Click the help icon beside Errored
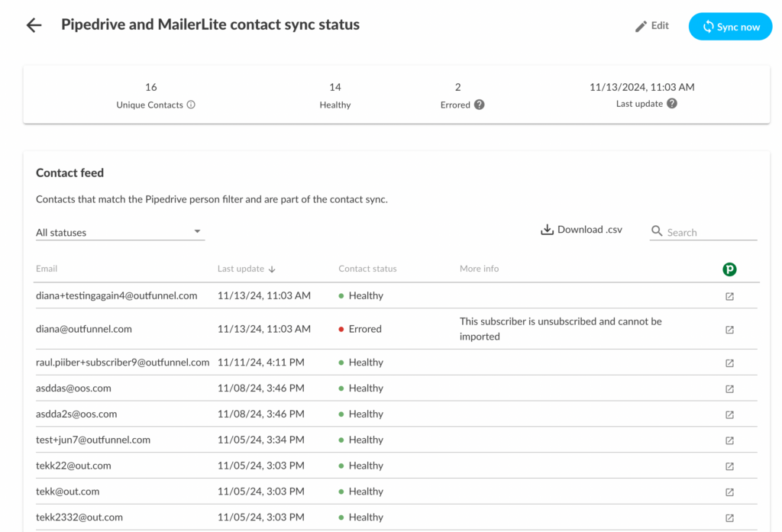782x532 pixels. (480, 105)
